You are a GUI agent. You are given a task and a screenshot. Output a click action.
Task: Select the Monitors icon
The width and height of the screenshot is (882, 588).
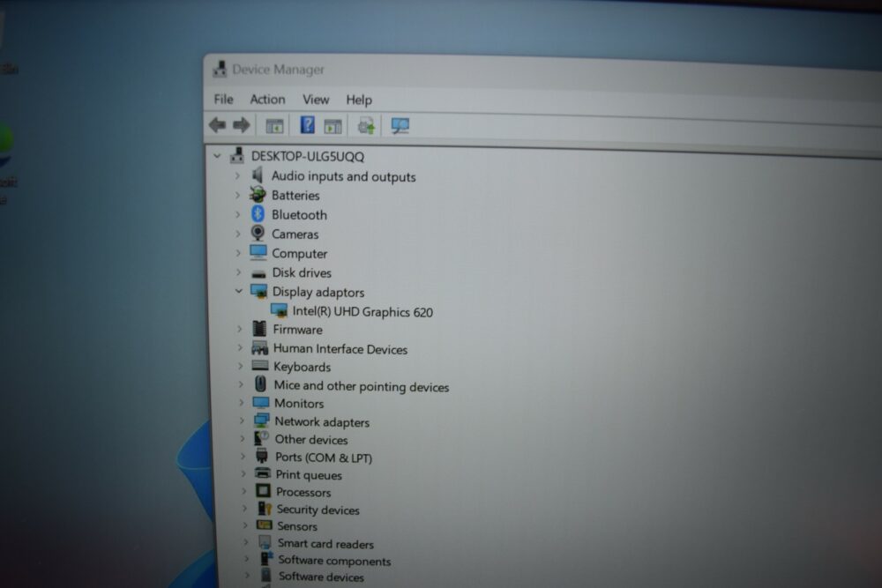(x=261, y=403)
